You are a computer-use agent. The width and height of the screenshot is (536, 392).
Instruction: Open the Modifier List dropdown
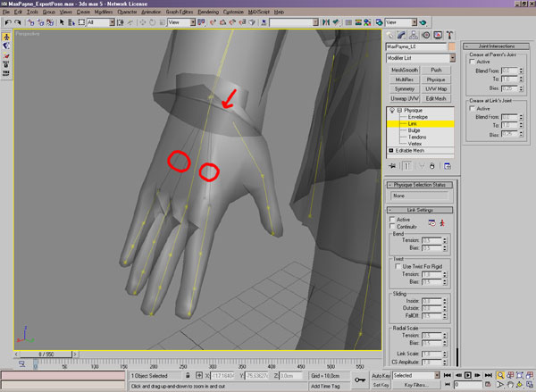pos(421,58)
